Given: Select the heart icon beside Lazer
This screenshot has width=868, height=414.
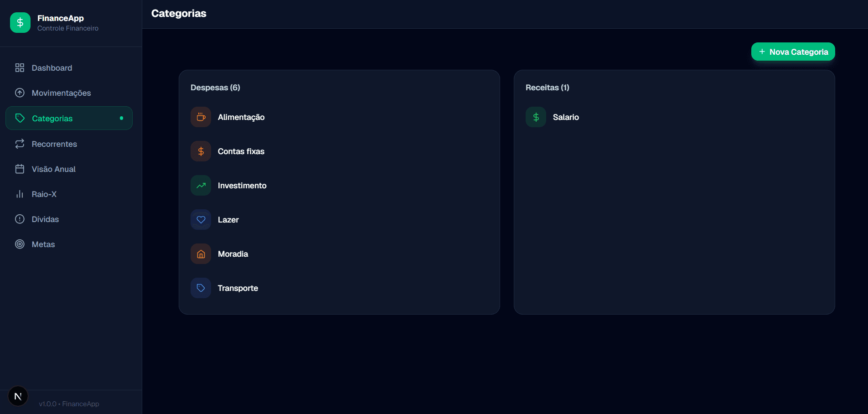Looking at the screenshot, I should pyautogui.click(x=201, y=219).
